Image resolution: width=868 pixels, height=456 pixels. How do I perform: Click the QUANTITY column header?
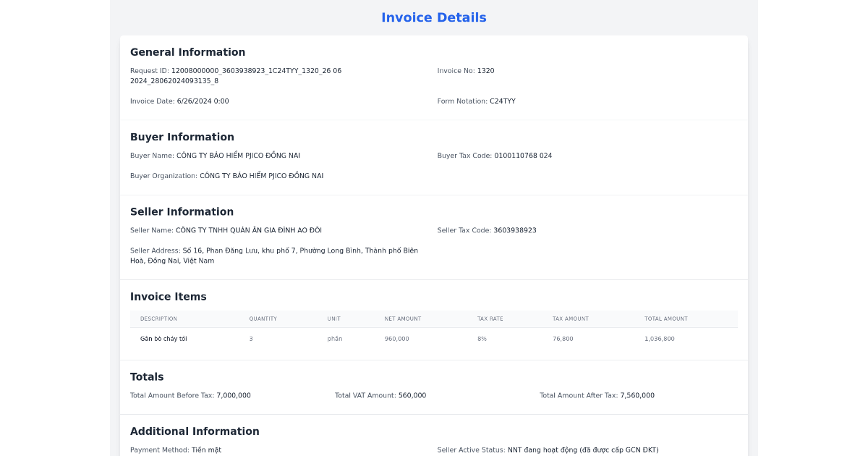(x=263, y=318)
